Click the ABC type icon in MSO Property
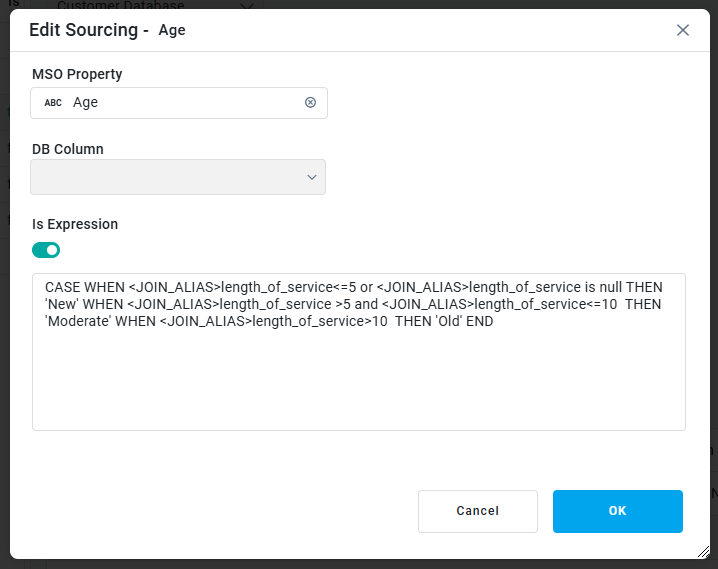The image size is (718, 569). (x=53, y=103)
